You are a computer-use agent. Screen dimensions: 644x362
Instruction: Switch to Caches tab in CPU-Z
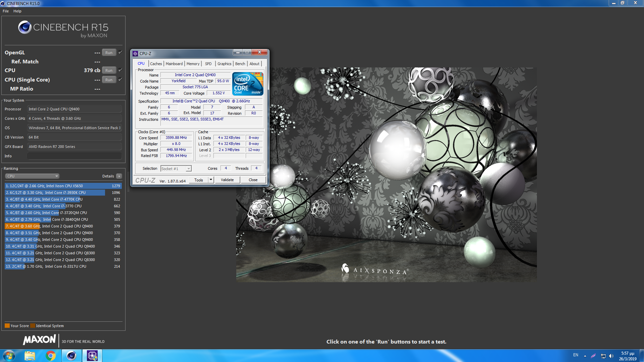pyautogui.click(x=156, y=64)
